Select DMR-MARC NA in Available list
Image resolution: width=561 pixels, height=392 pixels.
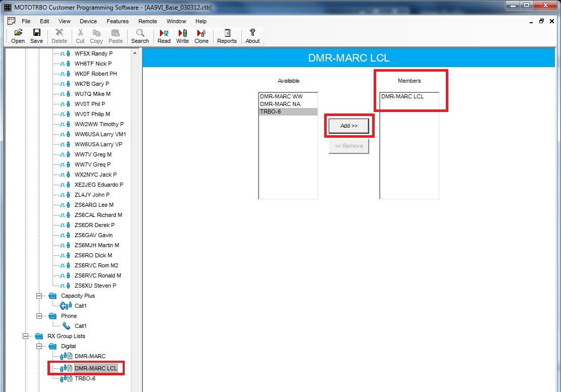(288, 104)
